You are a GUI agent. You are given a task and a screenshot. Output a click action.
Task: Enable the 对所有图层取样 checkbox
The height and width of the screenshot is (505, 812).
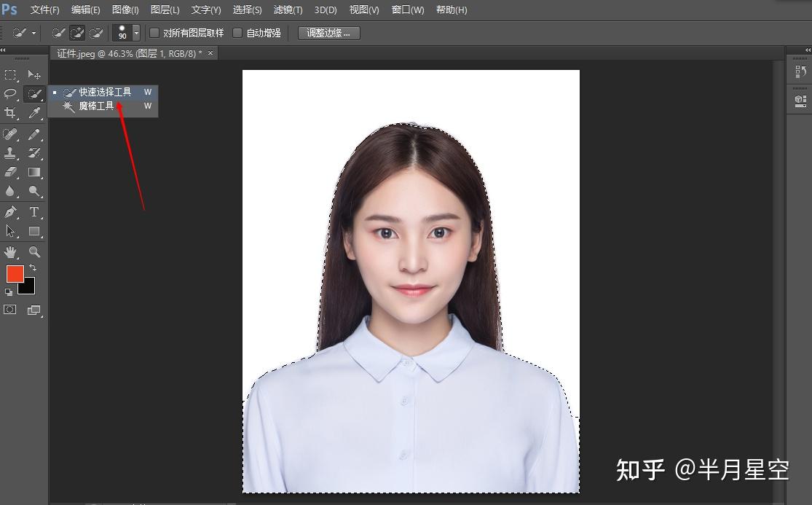(x=154, y=33)
